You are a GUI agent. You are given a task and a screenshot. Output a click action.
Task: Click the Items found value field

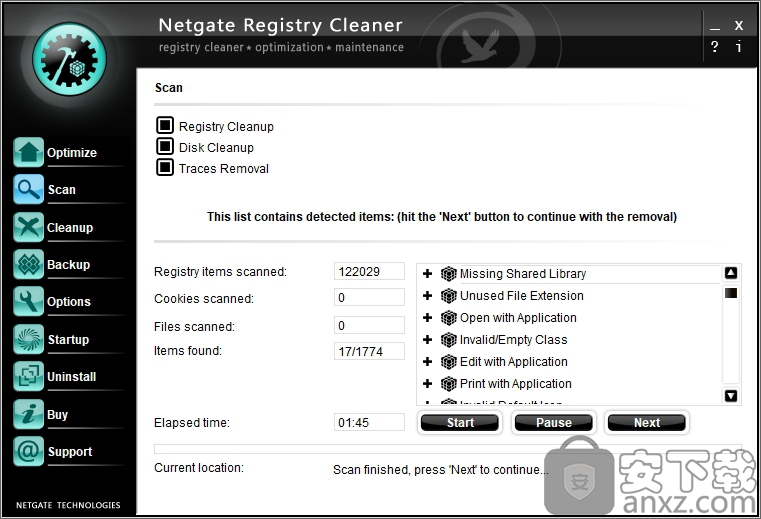coord(369,351)
